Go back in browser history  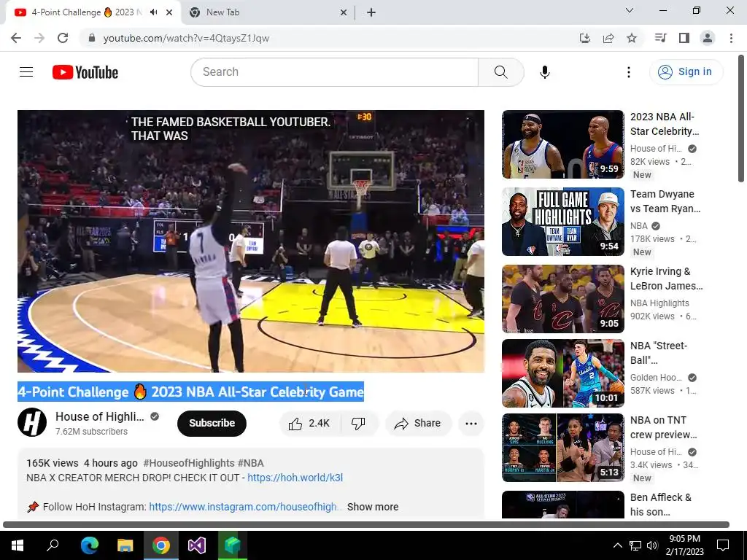tap(16, 38)
